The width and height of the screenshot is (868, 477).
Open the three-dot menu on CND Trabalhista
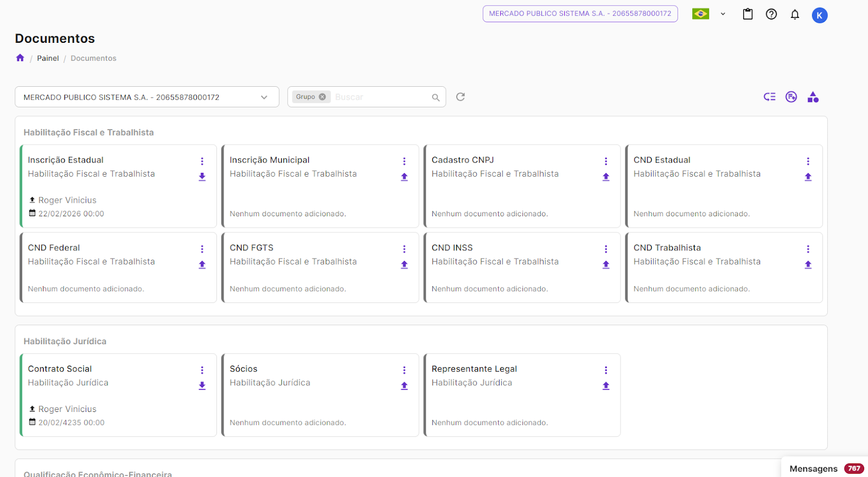click(808, 249)
